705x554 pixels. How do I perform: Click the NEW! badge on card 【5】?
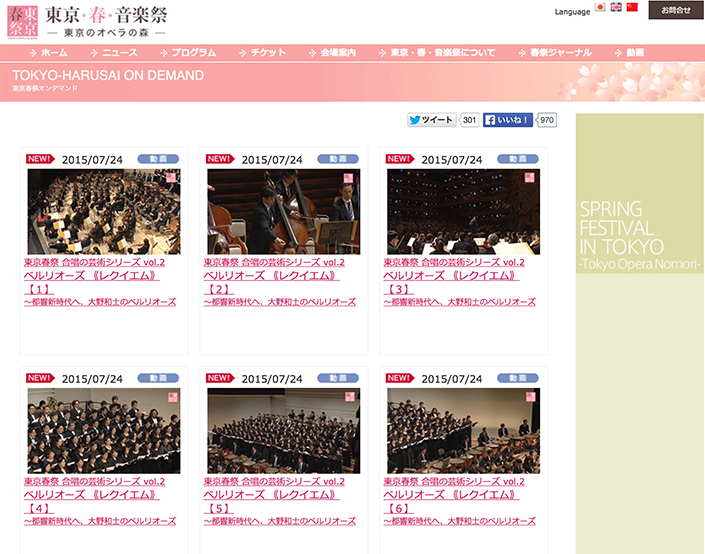220,378
